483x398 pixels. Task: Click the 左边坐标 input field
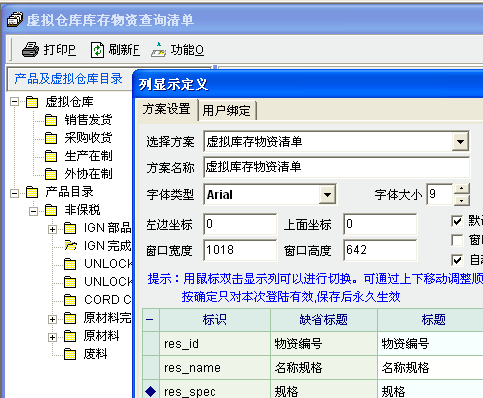(x=240, y=224)
